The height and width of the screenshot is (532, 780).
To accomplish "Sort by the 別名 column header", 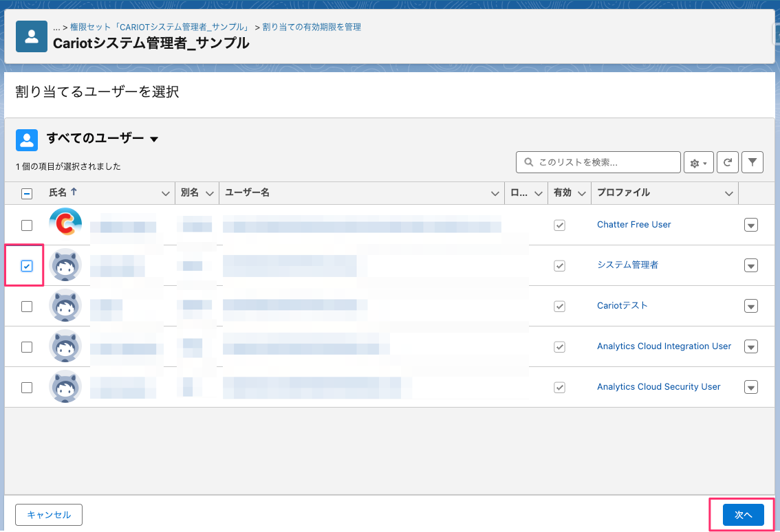I will point(190,192).
